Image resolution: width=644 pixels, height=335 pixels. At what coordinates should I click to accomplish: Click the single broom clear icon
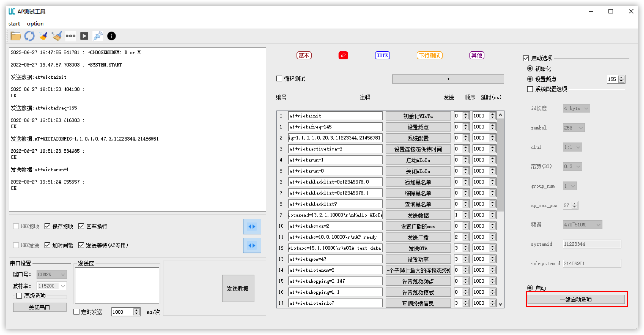click(43, 36)
